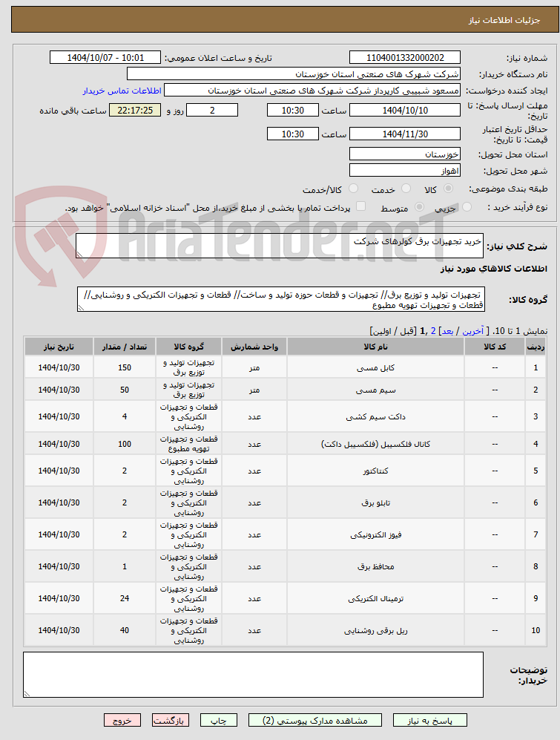Open the اطلاعات تماس خریدار link

pos(122,91)
